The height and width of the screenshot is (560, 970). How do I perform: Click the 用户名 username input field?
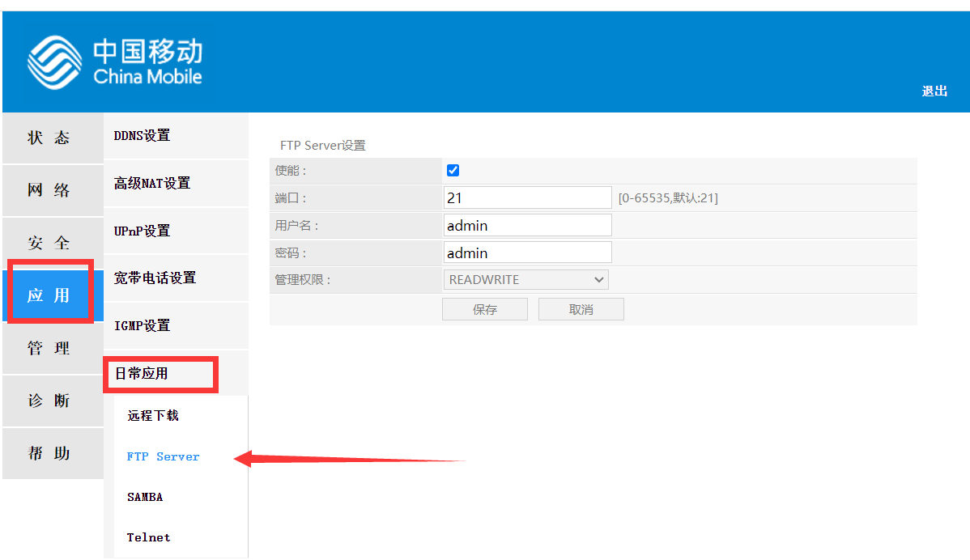(528, 225)
